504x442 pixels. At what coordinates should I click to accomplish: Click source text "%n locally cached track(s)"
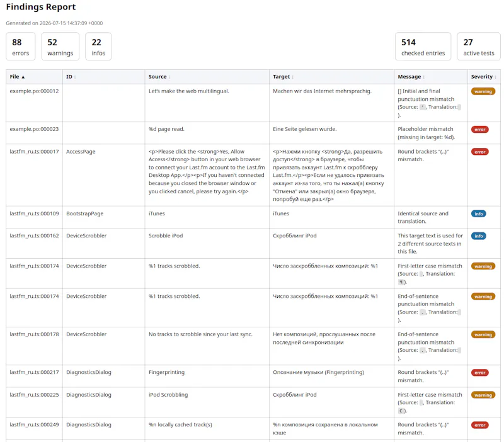coord(180,424)
